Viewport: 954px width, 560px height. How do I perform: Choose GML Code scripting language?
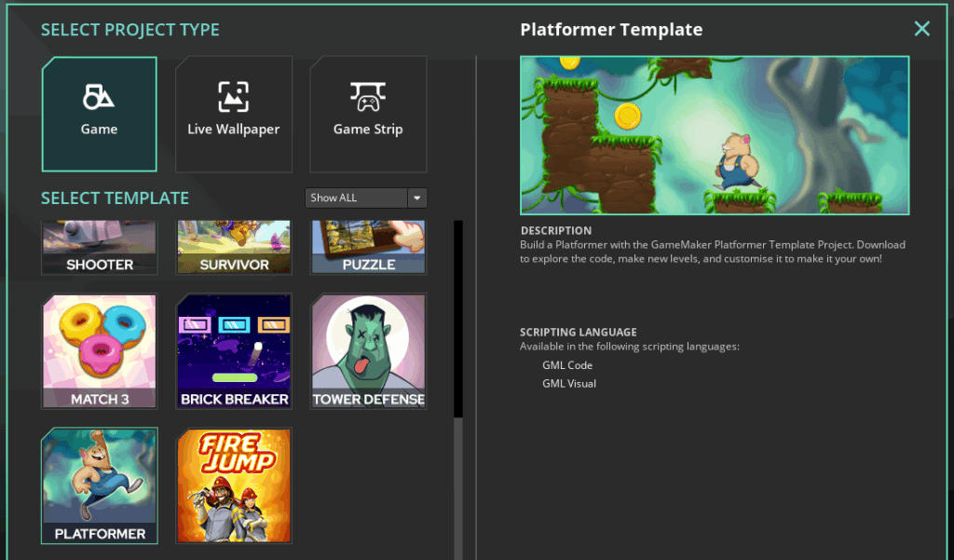(567, 365)
